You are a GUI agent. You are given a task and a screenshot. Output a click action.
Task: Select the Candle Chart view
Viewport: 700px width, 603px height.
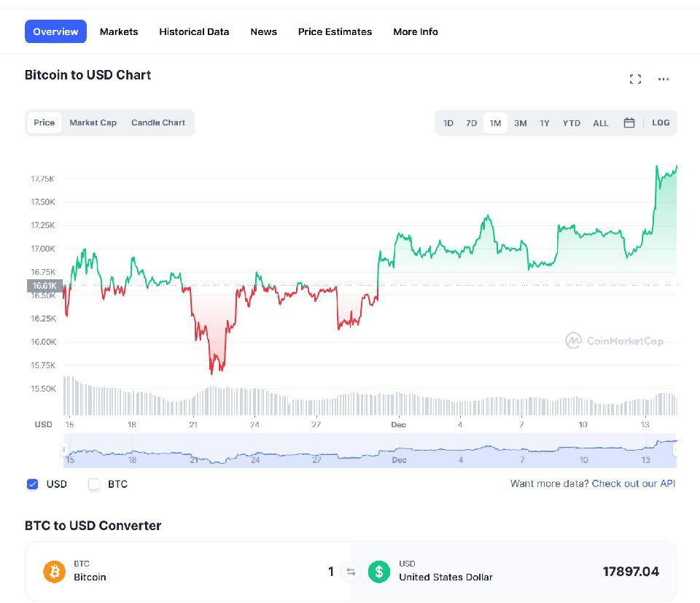158,122
